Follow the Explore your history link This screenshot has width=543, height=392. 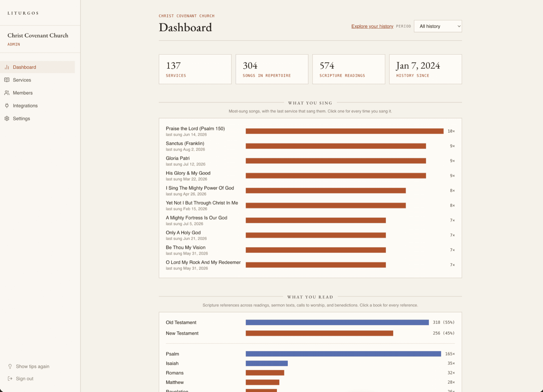point(372,26)
